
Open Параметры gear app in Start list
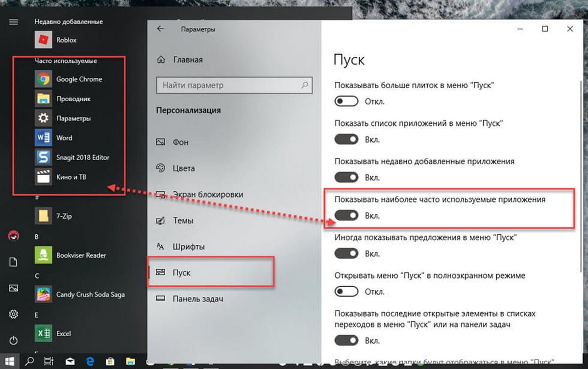coord(63,118)
